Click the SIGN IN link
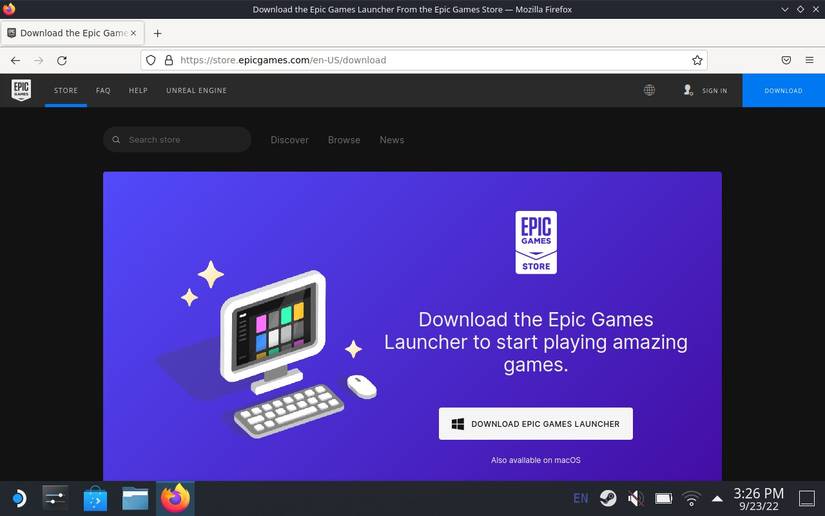The height and width of the screenshot is (516, 825). click(715, 90)
